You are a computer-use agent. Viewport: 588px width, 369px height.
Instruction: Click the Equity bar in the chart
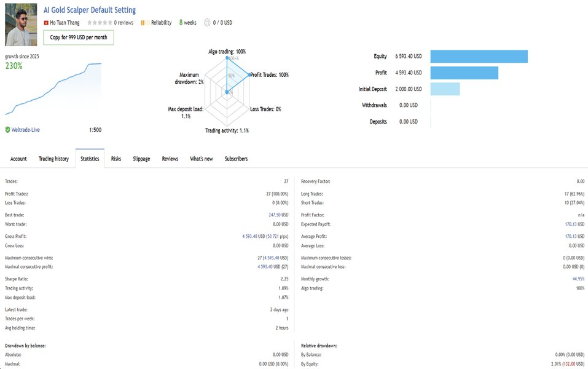coord(479,57)
